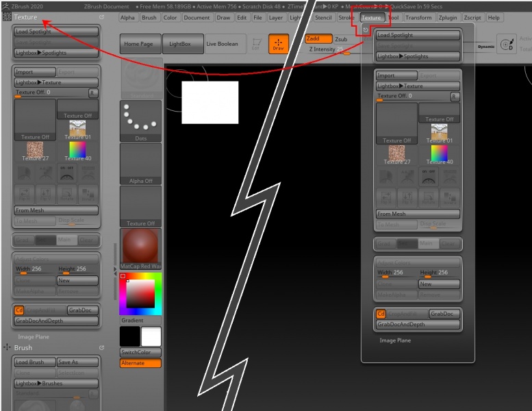Screen dimensions: 532x411
Task: Expand Lightbox Brushes in Brush palette
Action: pyautogui.click(x=56, y=383)
